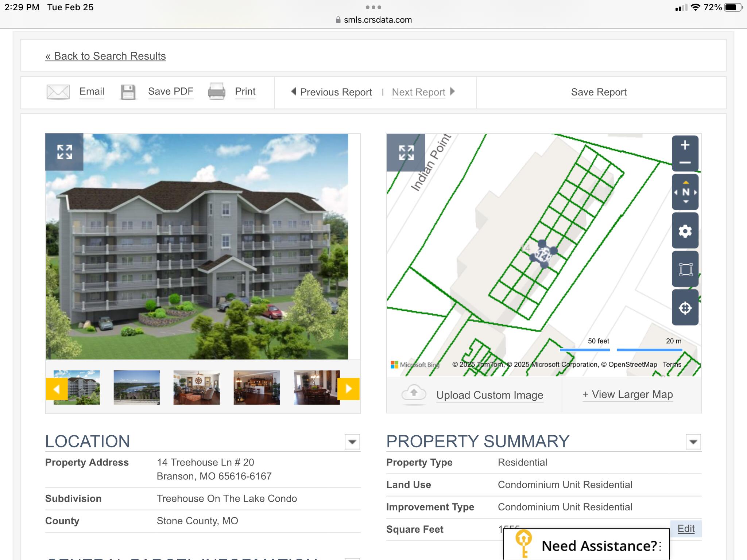
Task: Open View Larger Map
Action: coord(627,394)
